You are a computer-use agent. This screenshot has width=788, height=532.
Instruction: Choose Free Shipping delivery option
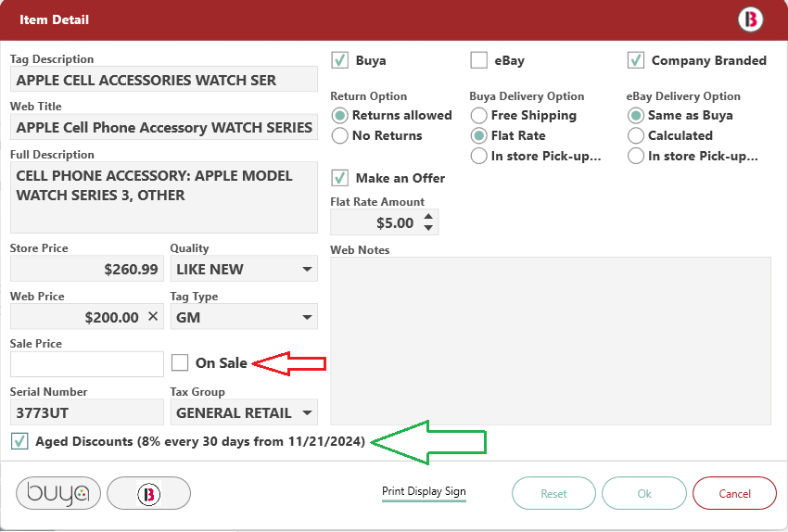tap(479, 116)
